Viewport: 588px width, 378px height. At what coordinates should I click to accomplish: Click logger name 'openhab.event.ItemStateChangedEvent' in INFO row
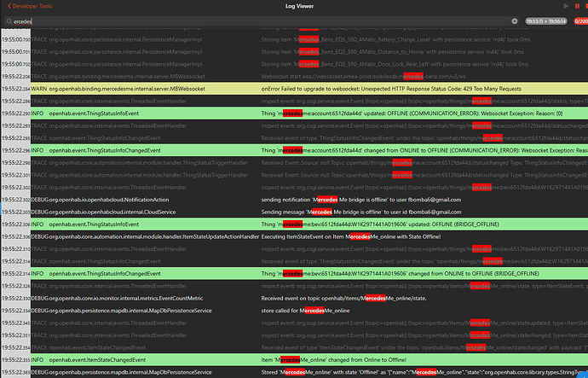pos(97,360)
